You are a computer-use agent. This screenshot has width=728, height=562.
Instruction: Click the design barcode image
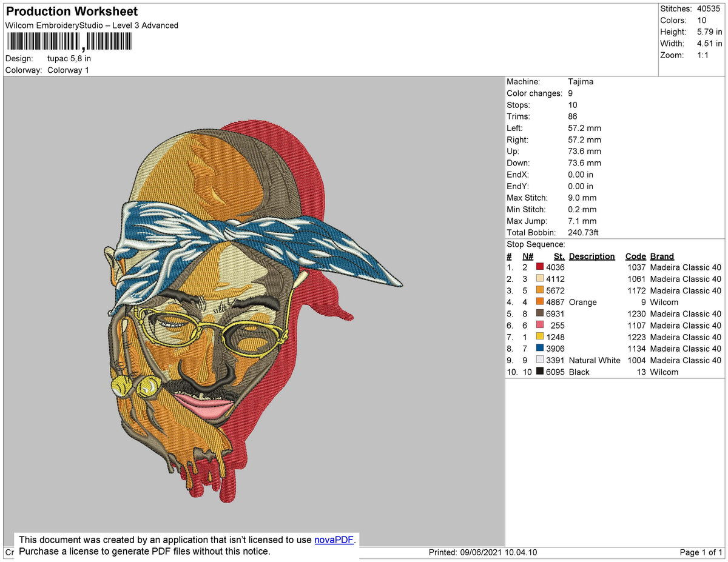click(69, 41)
